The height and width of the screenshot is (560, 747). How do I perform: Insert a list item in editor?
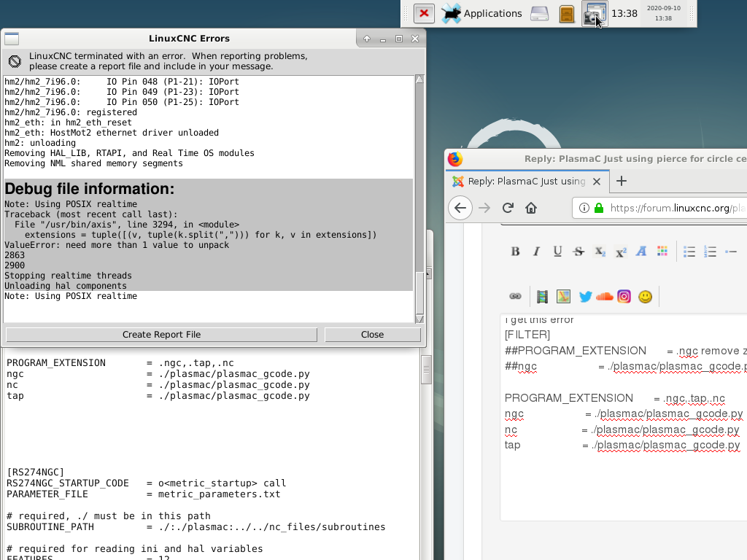click(x=731, y=252)
